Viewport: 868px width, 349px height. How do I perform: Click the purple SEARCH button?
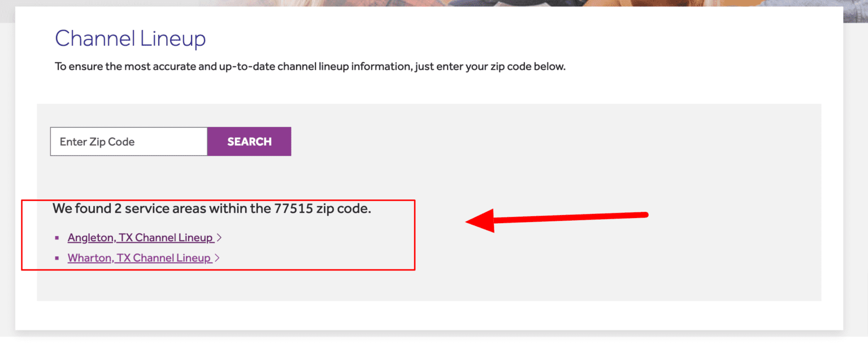pos(249,142)
